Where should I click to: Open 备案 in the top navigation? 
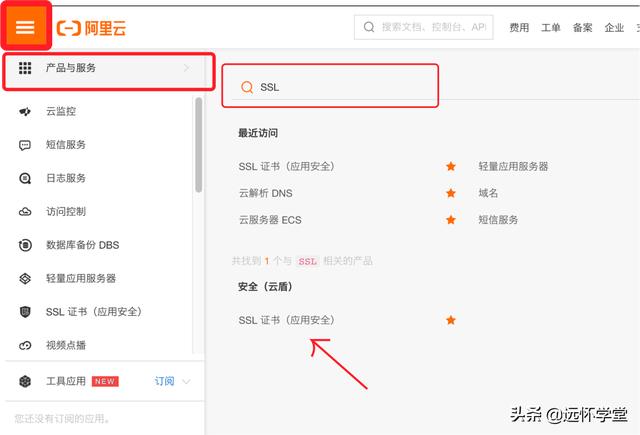tap(582, 28)
